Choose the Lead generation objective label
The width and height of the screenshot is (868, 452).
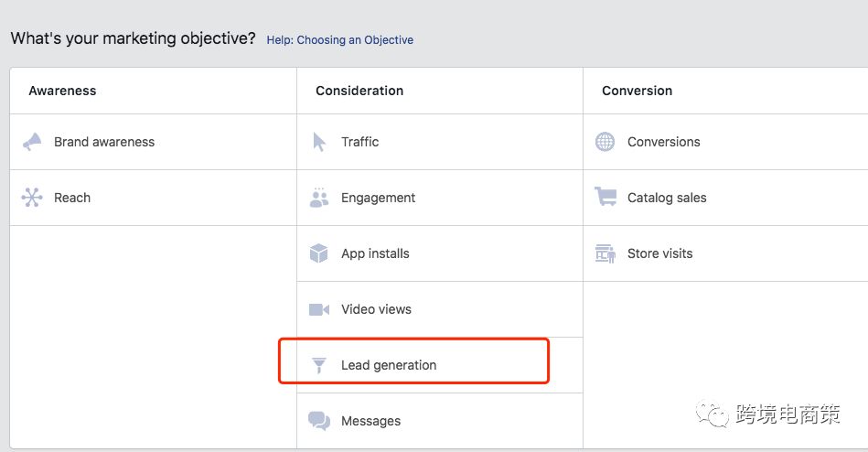[x=389, y=365]
